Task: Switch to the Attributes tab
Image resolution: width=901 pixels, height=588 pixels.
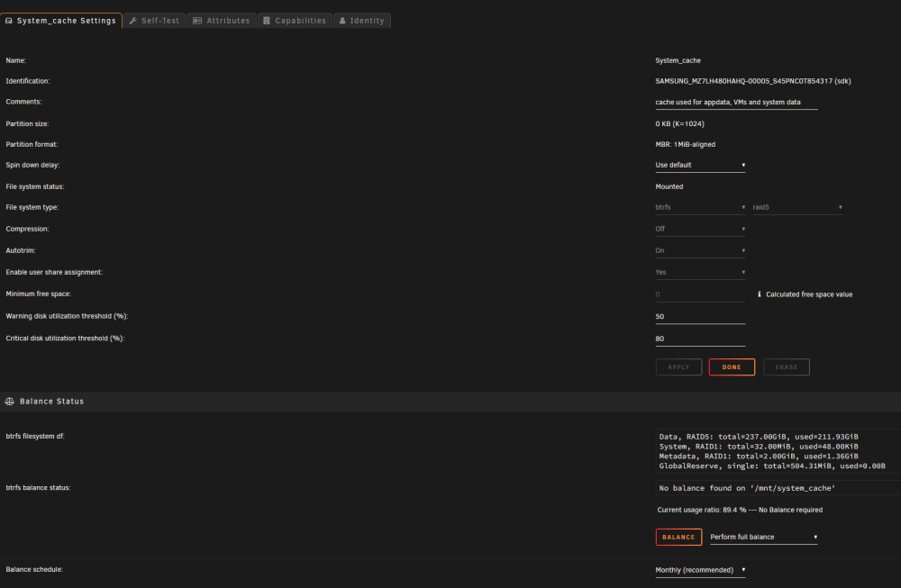Action: pos(222,21)
